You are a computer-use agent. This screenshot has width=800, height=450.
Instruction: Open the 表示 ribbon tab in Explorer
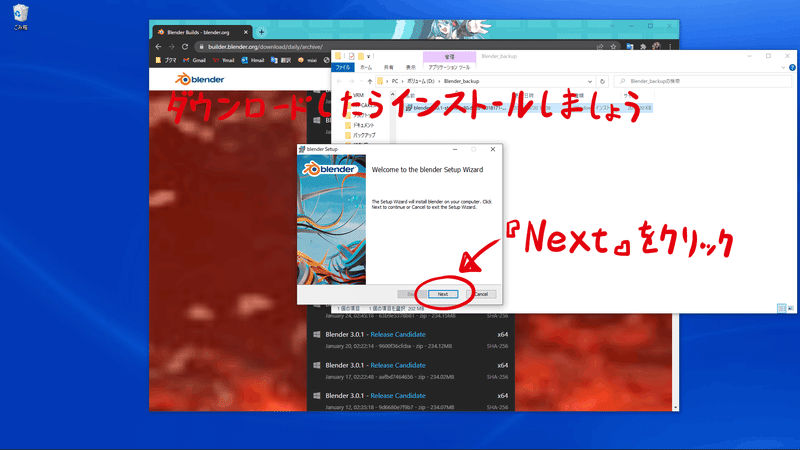411,67
